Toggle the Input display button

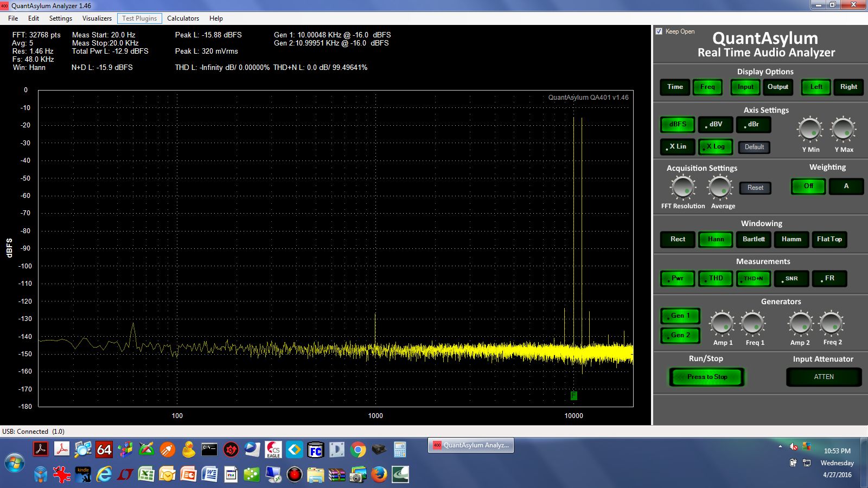pyautogui.click(x=745, y=87)
